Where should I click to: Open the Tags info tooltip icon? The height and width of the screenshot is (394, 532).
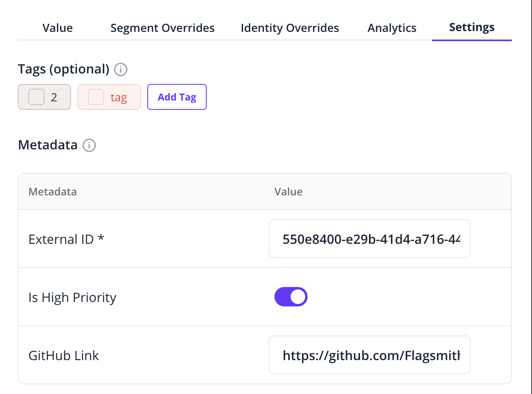tap(121, 69)
